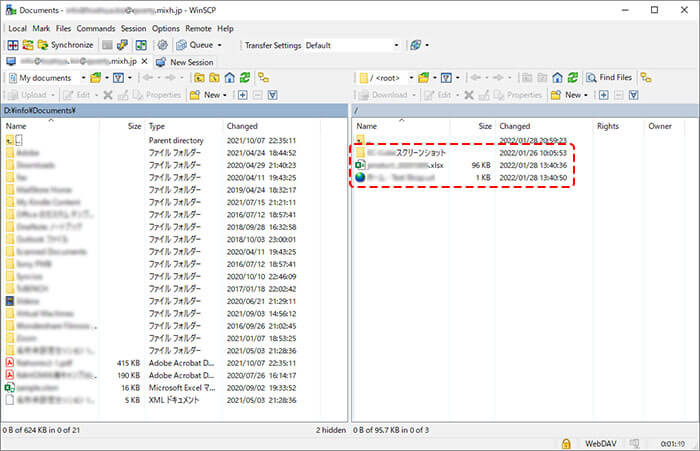Click the local panel Home directory icon
The image size is (700, 451).
coord(229,78)
